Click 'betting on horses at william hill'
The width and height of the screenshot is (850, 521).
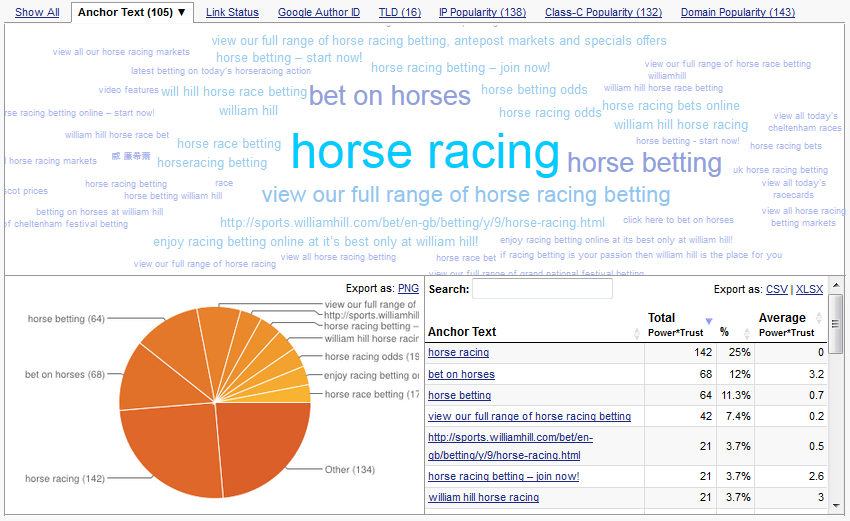[x=100, y=212]
